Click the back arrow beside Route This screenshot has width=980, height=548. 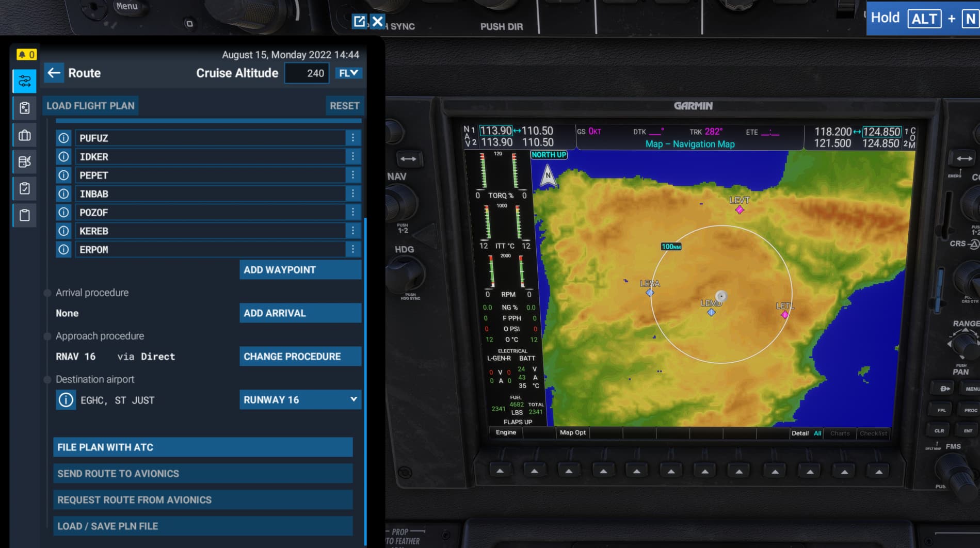[54, 73]
